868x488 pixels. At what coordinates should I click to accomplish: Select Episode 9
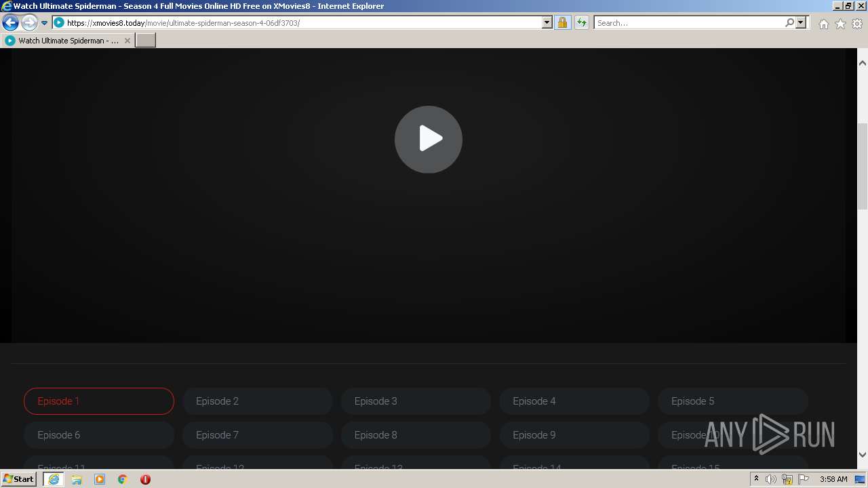click(574, 435)
